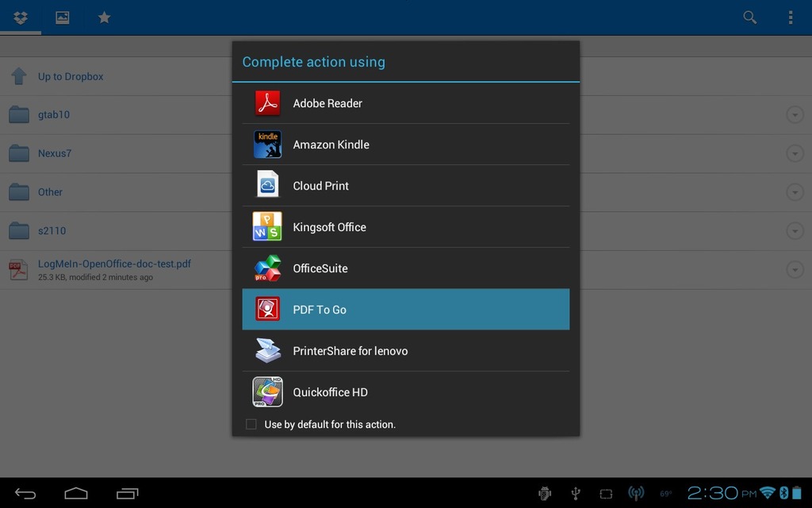The image size is (812, 508).
Task: Tap the battery status icon
Action: [x=797, y=493]
